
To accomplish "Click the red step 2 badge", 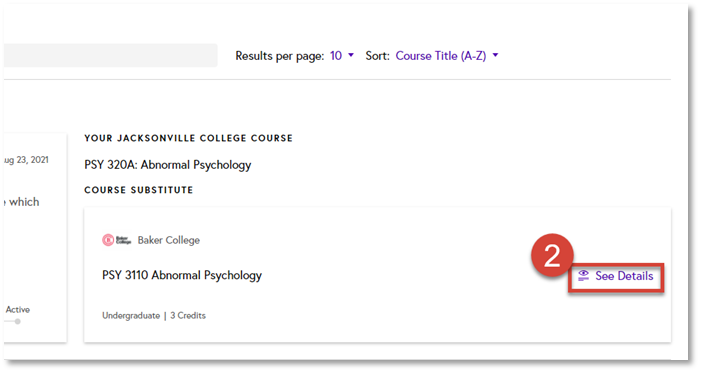I will 552,255.
